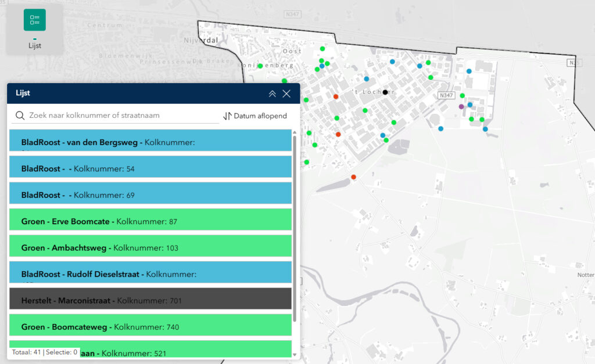
Task: Click the scroll down arrow in list
Action: (295, 355)
